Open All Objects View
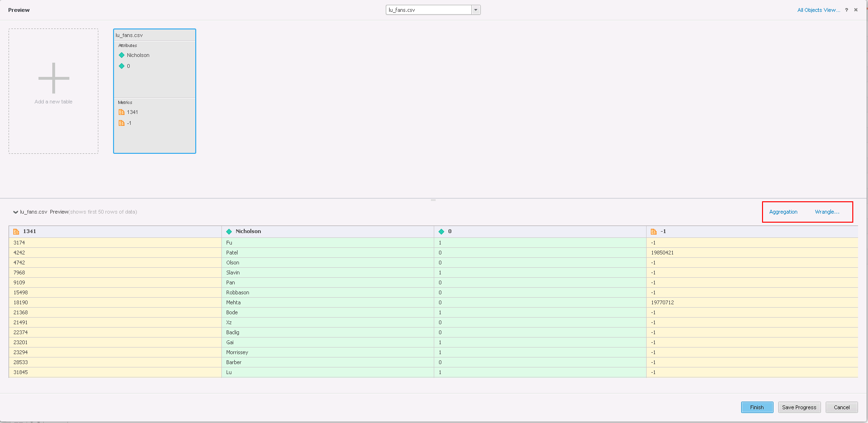 point(818,10)
